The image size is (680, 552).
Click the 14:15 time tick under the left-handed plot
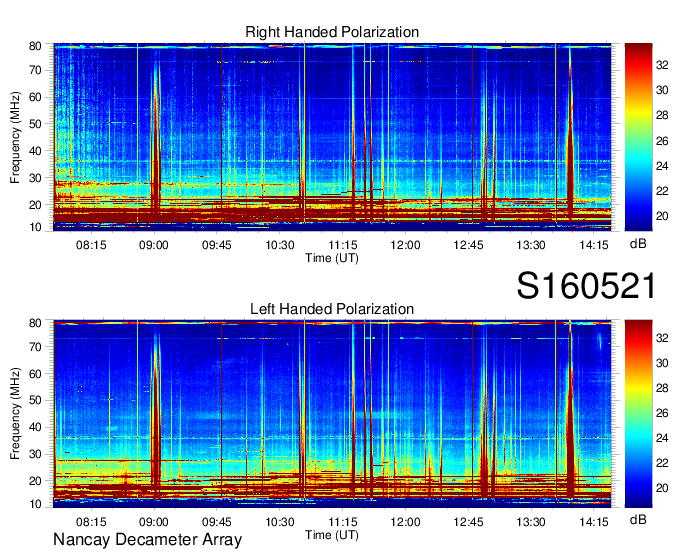click(594, 522)
